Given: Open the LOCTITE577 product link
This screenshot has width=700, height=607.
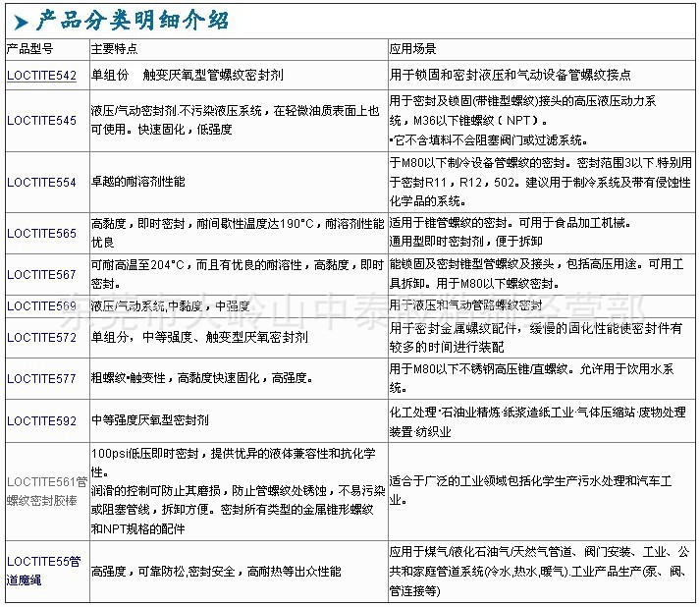Looking at the screenshot, I should coord(41,379).
